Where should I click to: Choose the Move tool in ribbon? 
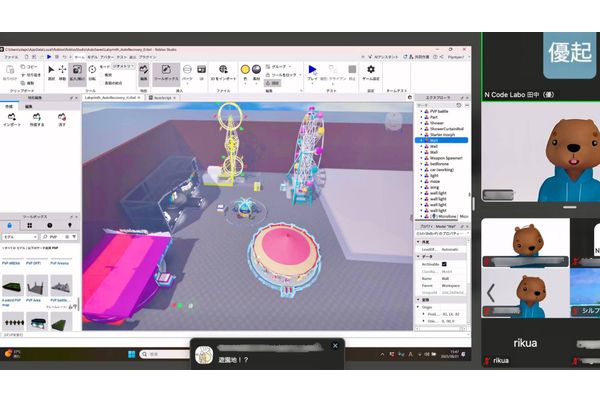[x=62, y=72]
